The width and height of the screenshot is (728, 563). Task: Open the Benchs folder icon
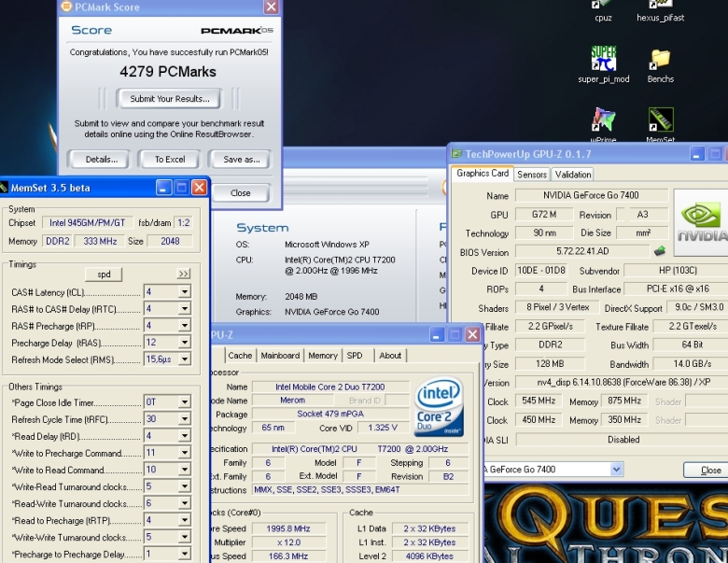(660, 65)
